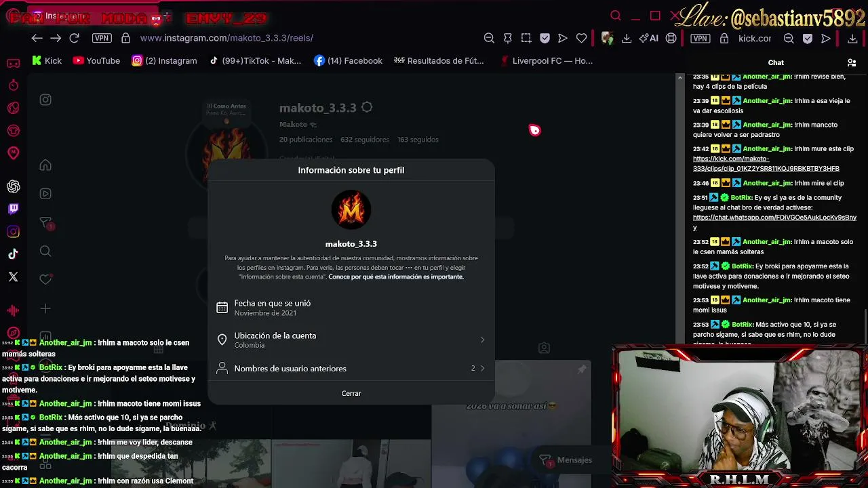Open TikTok from the browser sidebar
868x488 pixels.
[14, 254]
